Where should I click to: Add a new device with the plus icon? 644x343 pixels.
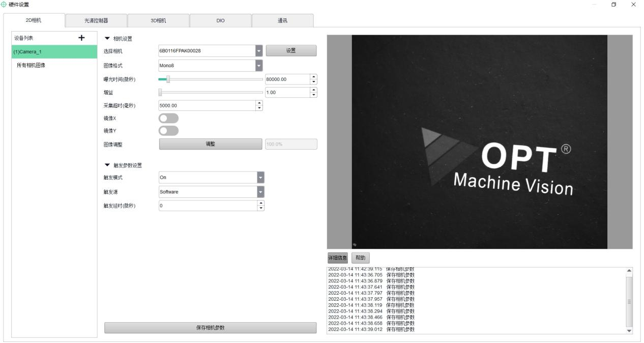(x=81, y=38)
